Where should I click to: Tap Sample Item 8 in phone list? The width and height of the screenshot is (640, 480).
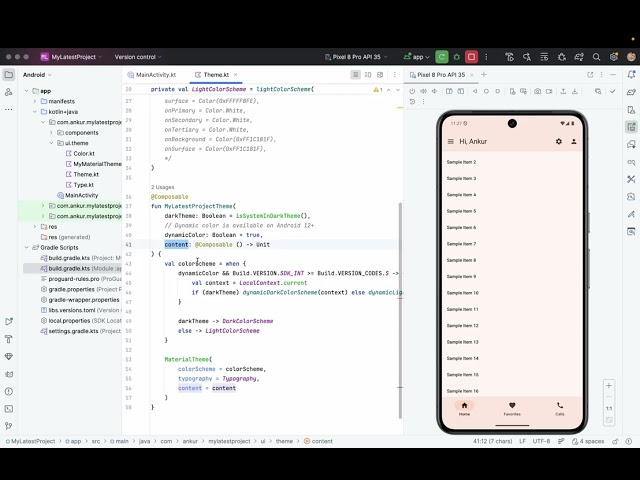click(x=461, y=260)
